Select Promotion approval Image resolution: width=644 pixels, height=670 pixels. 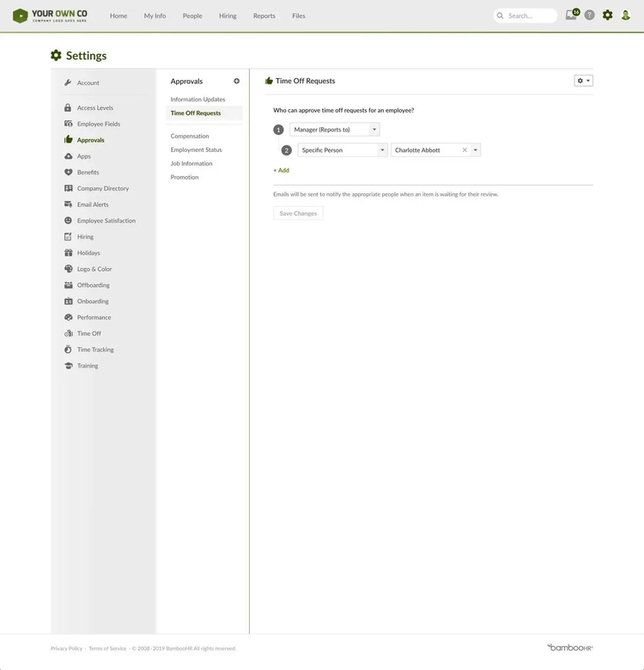pos(185,177)
